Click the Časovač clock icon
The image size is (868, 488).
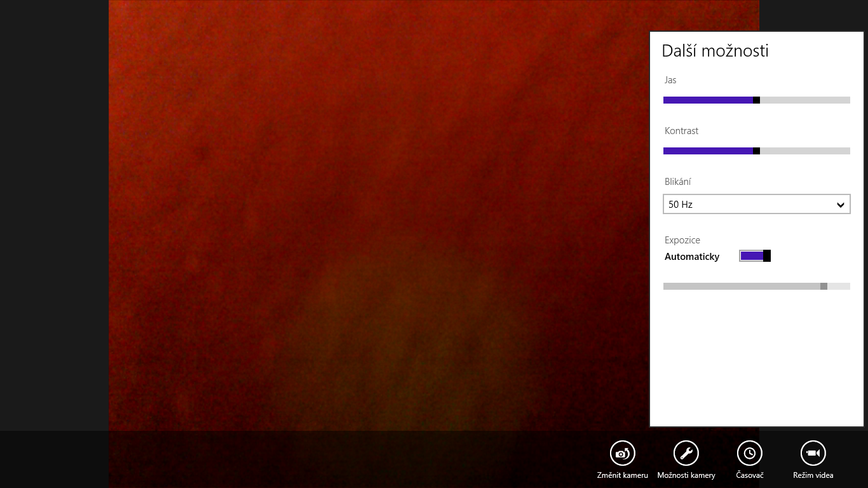coord(749,452)
